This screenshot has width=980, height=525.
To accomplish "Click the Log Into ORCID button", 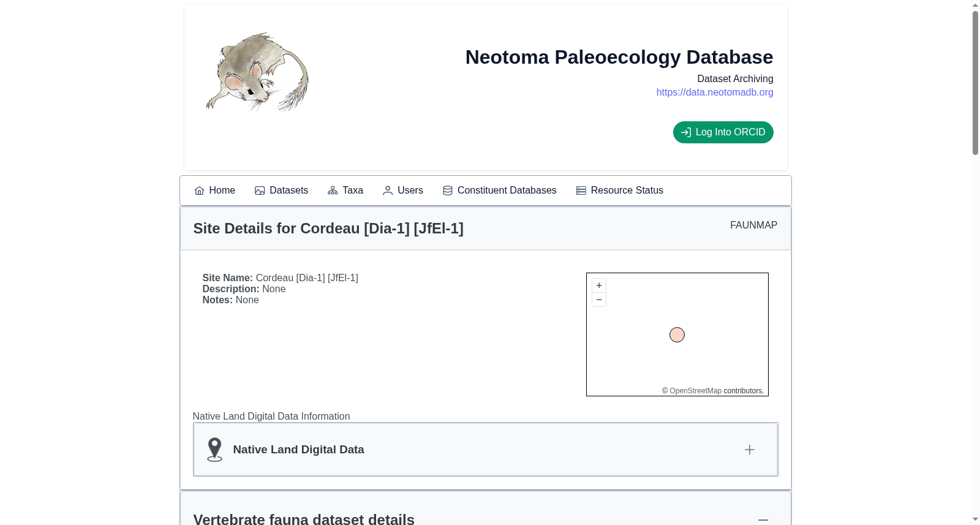I will pos(723,132).
